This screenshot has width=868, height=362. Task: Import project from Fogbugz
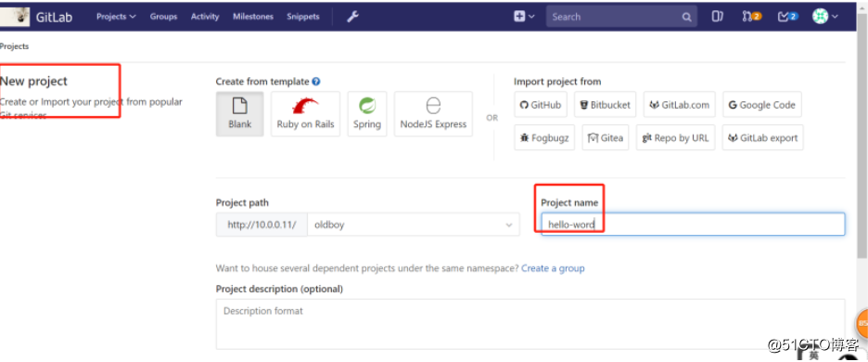(x=544, y=137)
